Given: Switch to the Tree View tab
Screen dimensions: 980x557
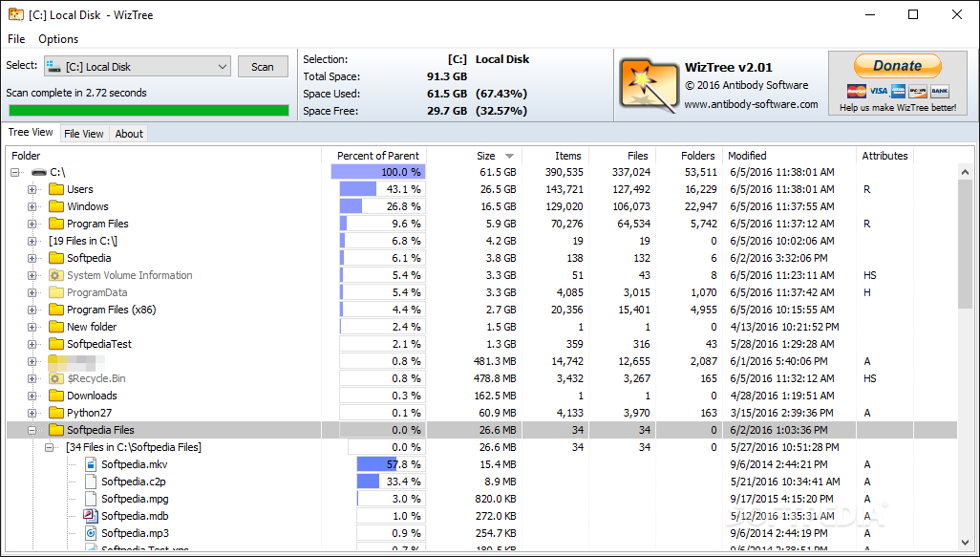Looking at the screenshot, I should [31, 133].
